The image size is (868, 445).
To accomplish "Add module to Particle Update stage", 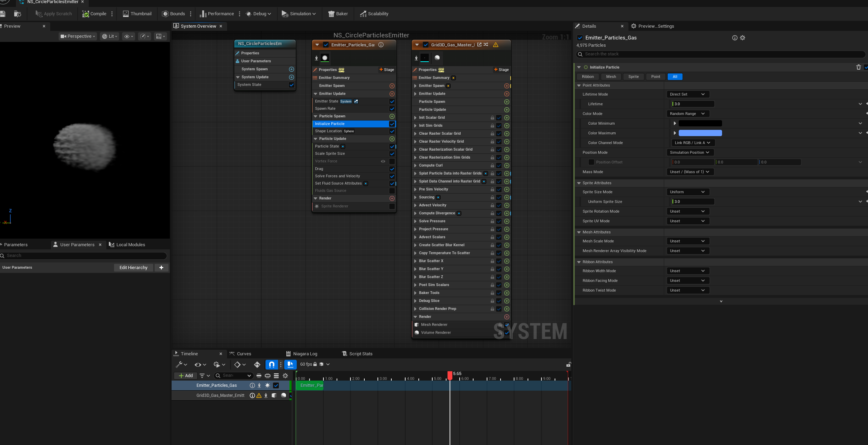I will point(392,139).
